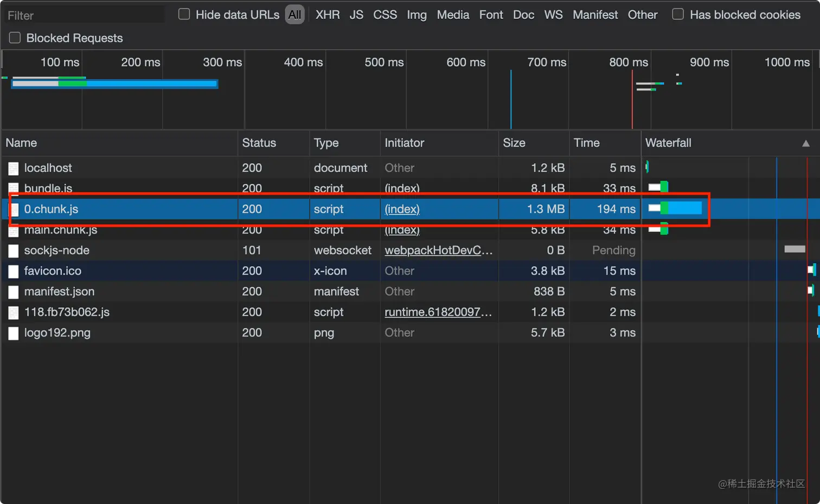The height and width of the screenshot is (504, 820).
Task: Select the Other filter in the filter bar
Action: [643, 15]
